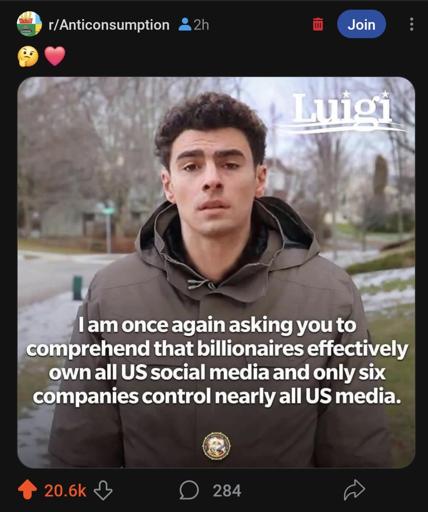Viewport: 428px width, 512px height.
Task: Toggle the downvote arrow
Action: [103, 490]
